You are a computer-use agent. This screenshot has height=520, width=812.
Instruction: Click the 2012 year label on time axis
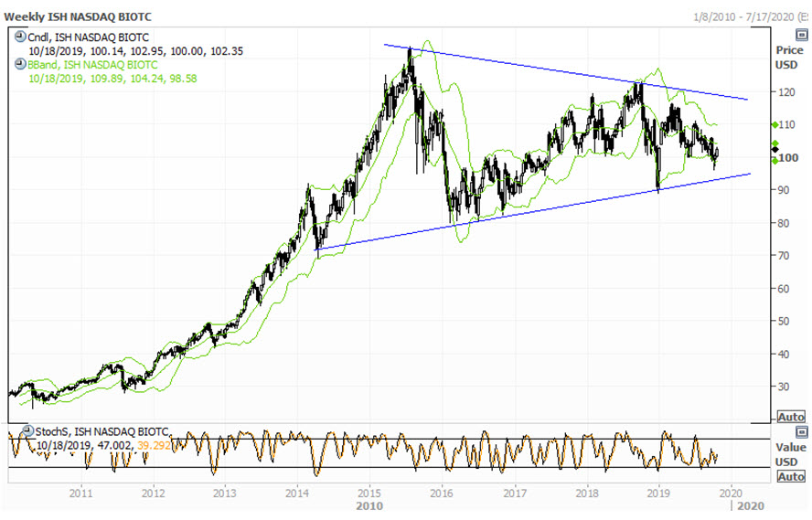point(153,493)
